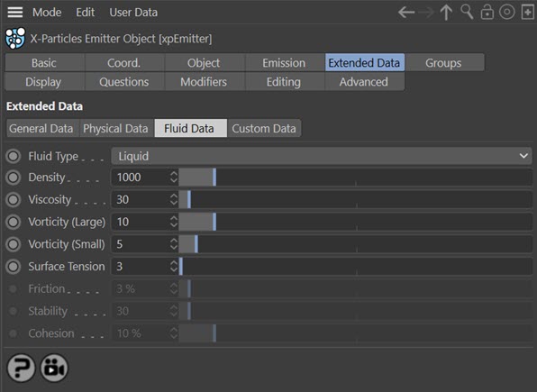Open the User Data menu
537x392 pixels.
tap(133, 13)
